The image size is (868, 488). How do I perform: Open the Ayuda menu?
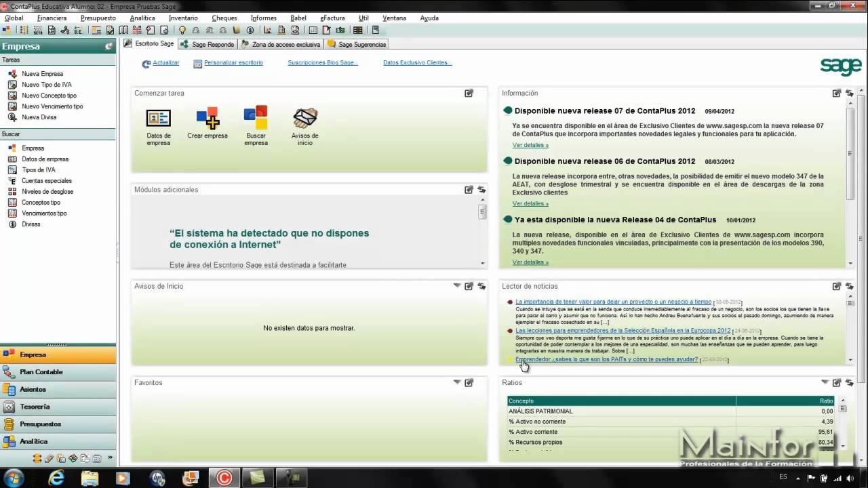pos(429,18)
